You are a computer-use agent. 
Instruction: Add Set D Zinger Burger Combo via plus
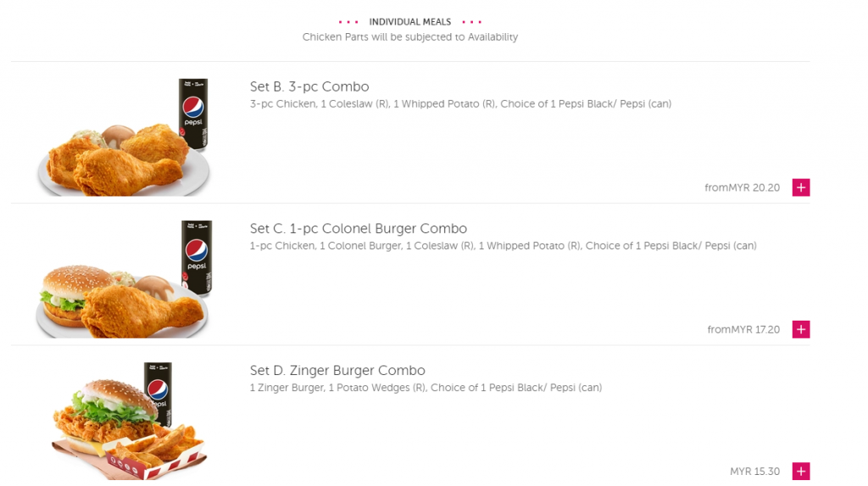800,471
